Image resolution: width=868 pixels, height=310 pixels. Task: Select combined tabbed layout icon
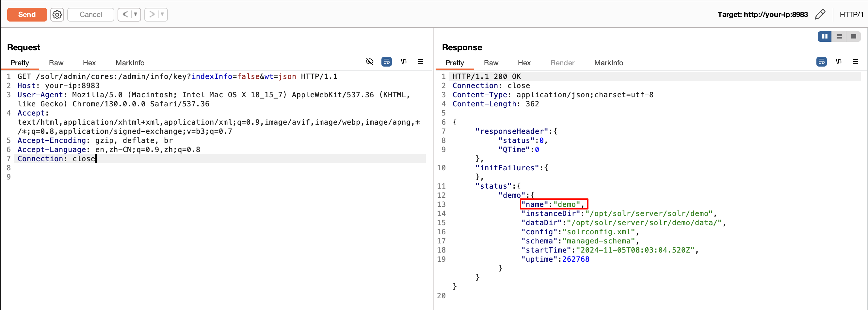(853, 36)
